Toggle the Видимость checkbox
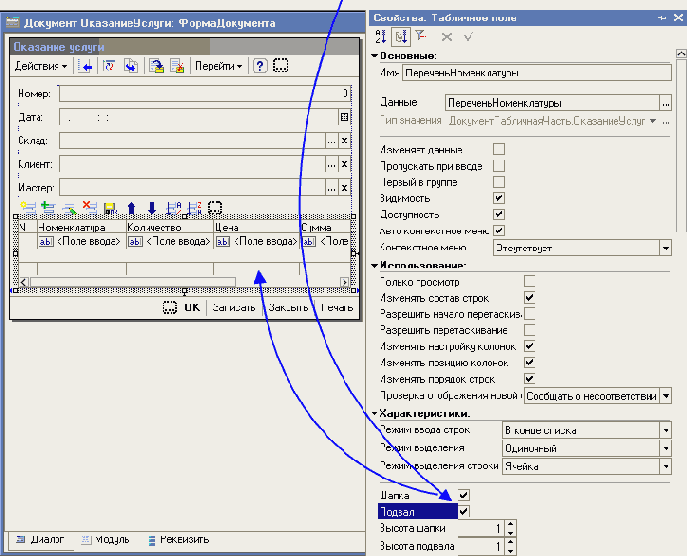The image size is (687, 556). click(499, 198)
